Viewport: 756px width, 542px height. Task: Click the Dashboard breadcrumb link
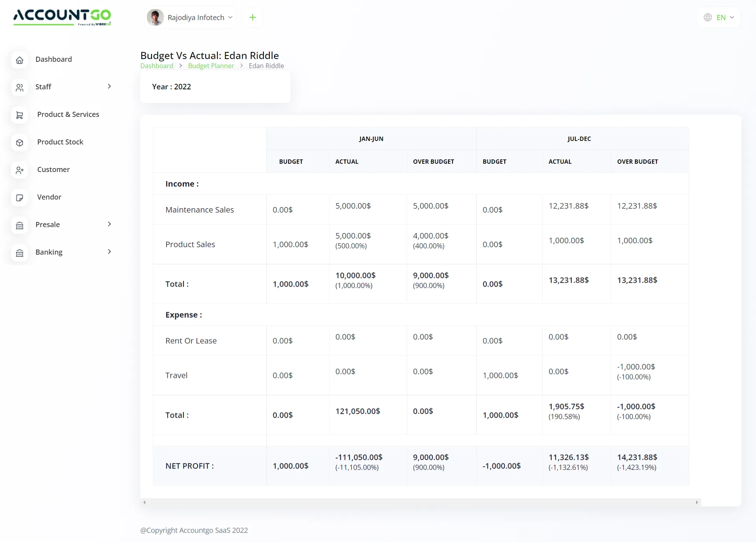coord(156,66)
